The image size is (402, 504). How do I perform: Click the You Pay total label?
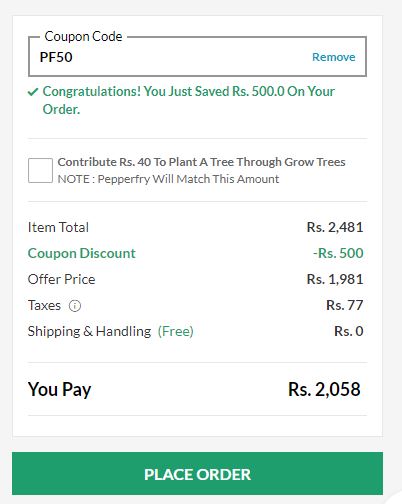(60, 389)
